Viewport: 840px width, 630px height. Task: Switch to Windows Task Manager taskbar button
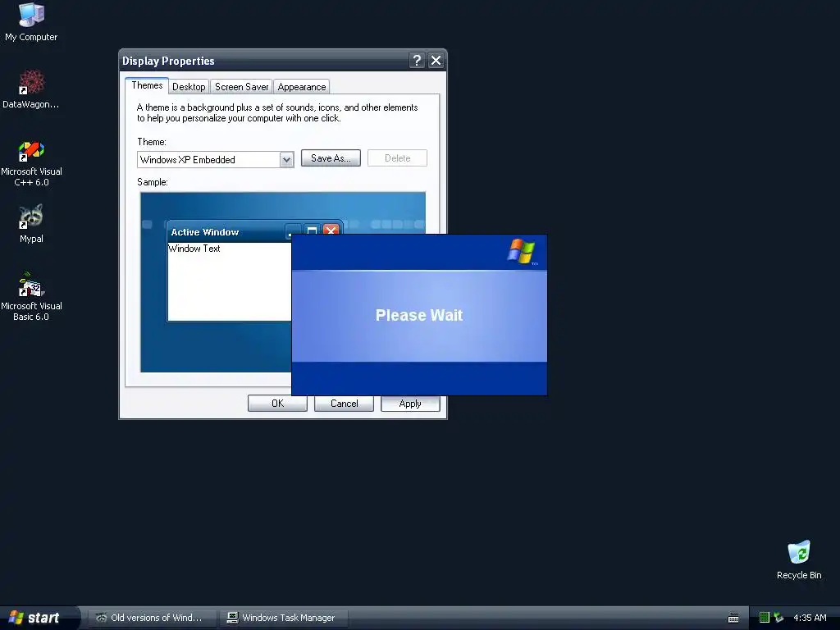click(x=284, y=618)
